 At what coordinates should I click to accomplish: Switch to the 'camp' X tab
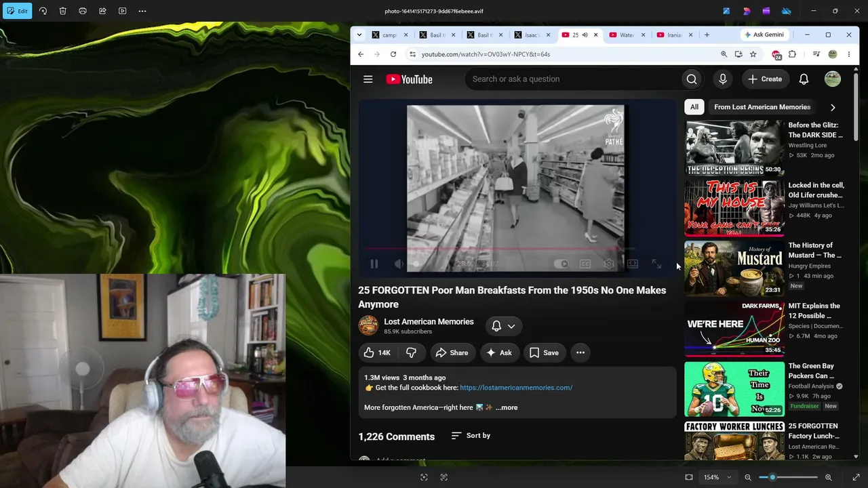tap(389, 35)
